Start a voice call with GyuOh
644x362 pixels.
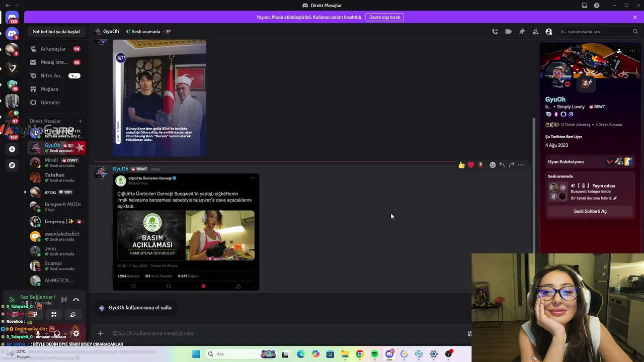click(495, 32)
